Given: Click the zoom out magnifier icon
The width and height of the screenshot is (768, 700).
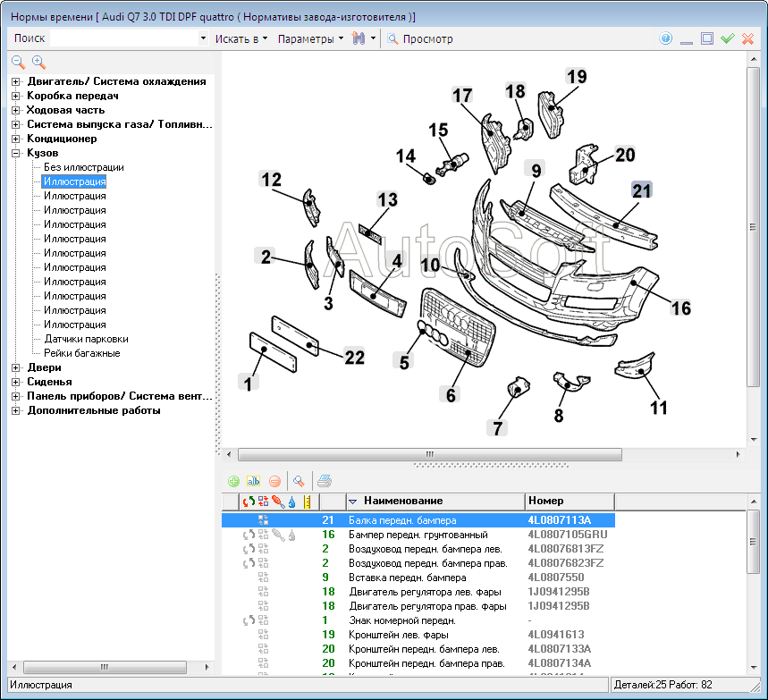Looking at the screenshot, I should coord(18,63).
